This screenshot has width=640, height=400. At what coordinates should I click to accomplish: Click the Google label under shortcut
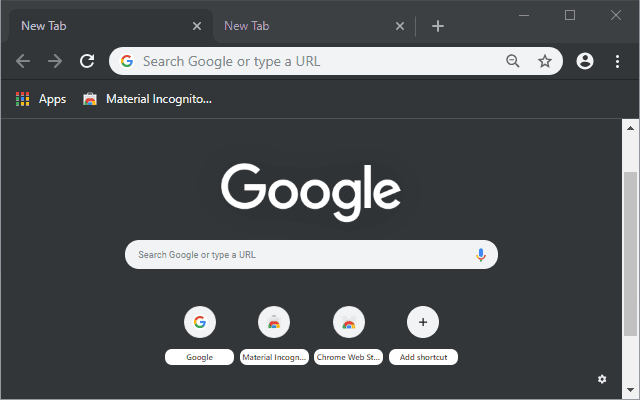tap(200, 357)
